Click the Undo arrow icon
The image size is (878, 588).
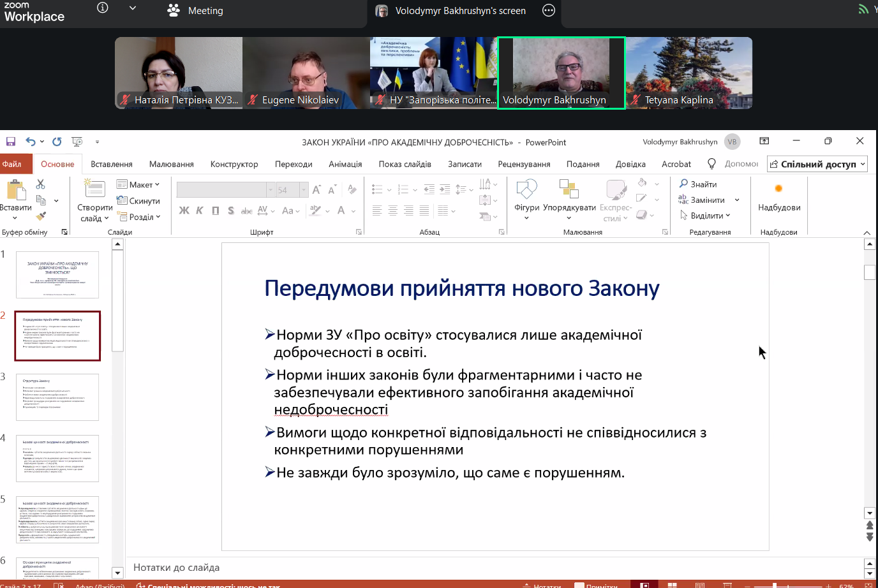30,142
